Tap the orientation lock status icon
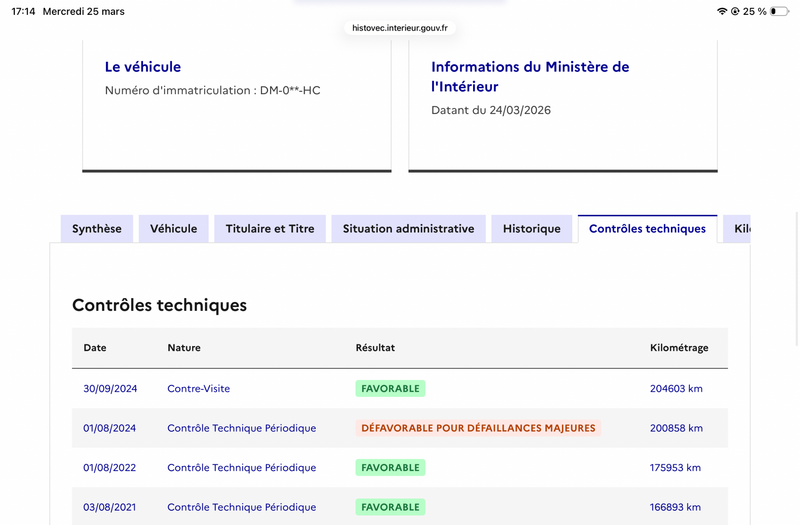 click(735, 11)
